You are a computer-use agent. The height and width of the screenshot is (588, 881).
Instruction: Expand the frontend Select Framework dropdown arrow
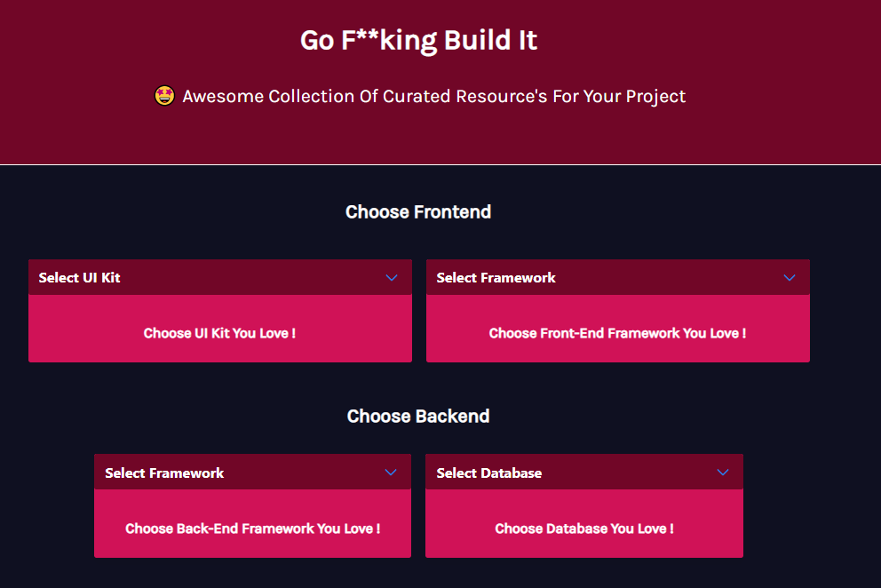click(x=790, y=277)
